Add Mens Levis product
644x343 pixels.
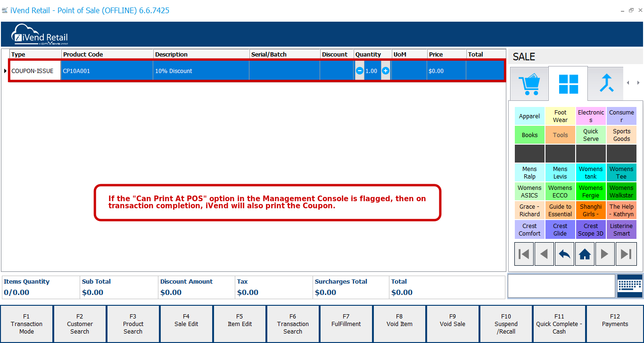click(560, 172)
